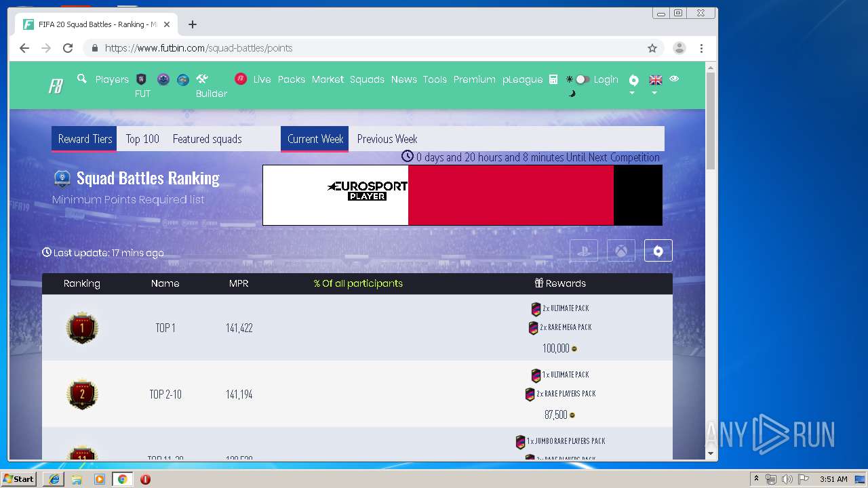Viewport: 868px width, 488px height.
Task: Click the Login link
Action: point(606,79)
